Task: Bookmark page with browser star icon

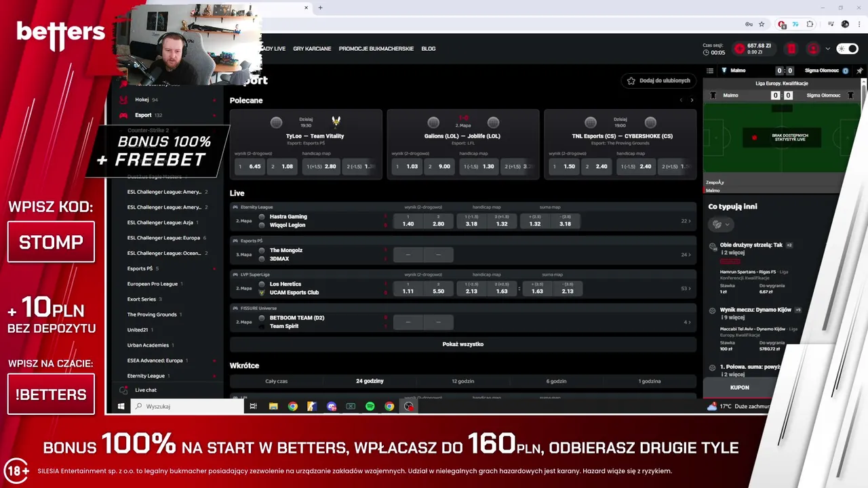Action: (762, 24)
